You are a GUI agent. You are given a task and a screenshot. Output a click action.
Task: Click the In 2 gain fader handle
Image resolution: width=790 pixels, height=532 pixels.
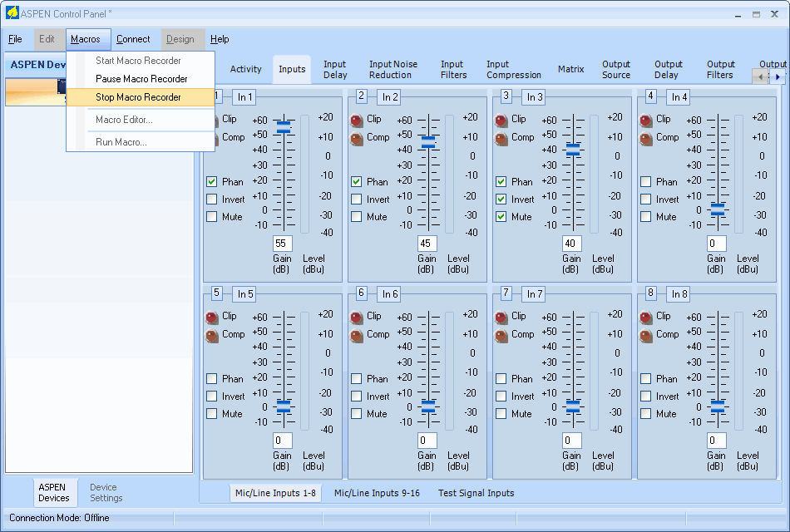click(428, 142)
